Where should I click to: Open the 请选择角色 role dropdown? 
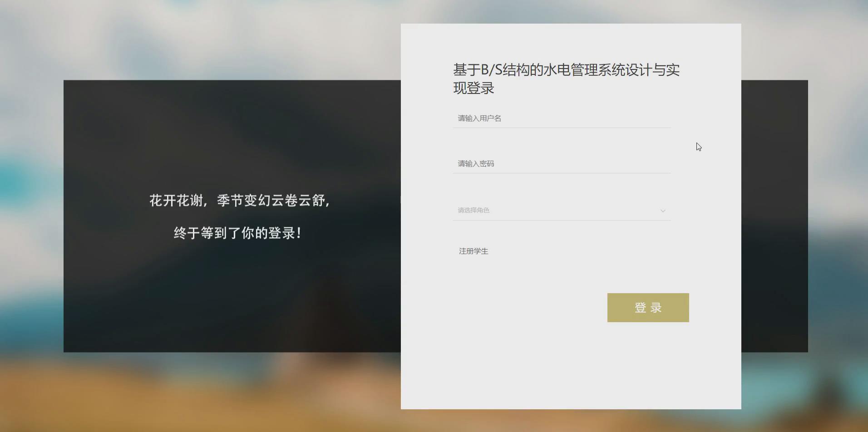click(562, 211)
